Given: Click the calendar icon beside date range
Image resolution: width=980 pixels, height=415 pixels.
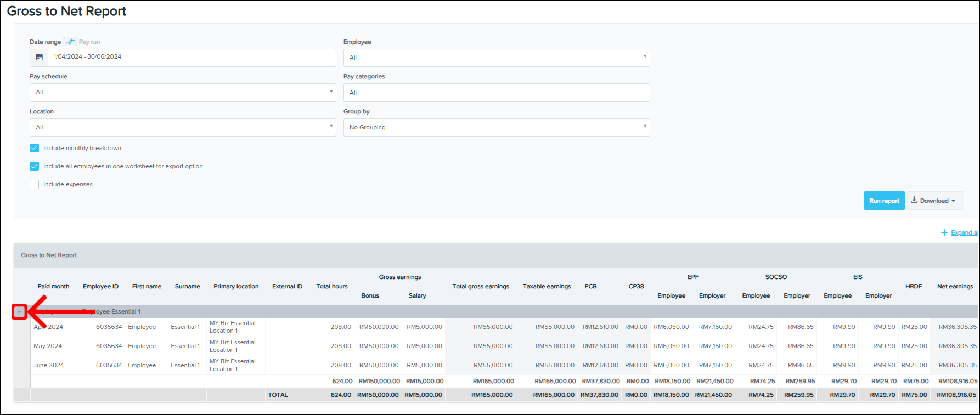Looking at the screenshot, I should point(39,58).
